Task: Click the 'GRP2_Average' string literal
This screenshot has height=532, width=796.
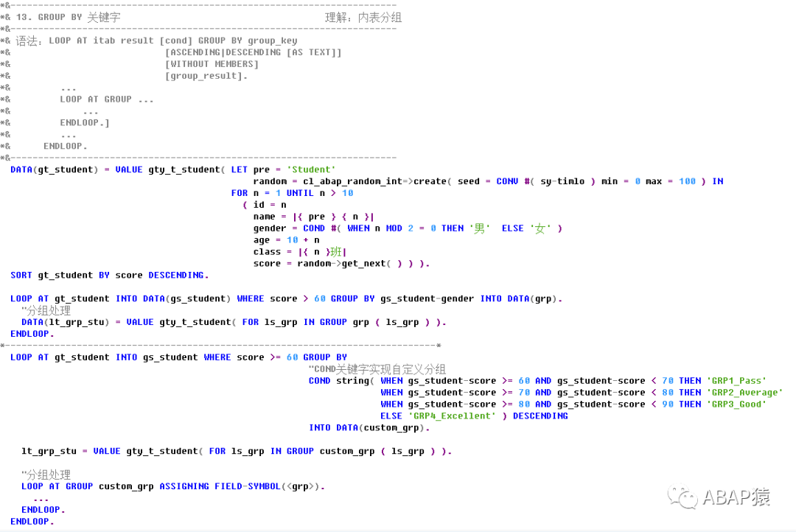Action: click(x=744, y=393)
